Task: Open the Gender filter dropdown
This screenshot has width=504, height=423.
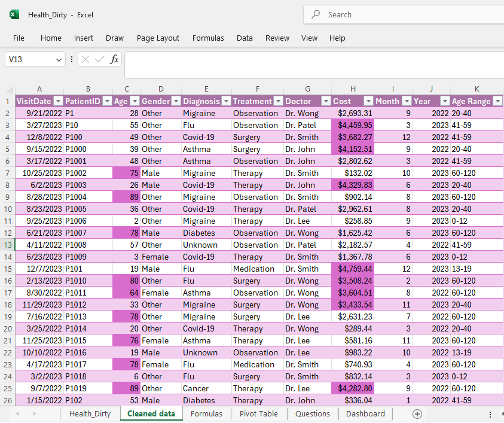Action: 176,101
